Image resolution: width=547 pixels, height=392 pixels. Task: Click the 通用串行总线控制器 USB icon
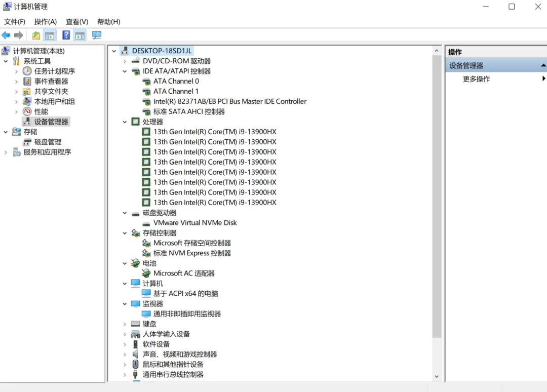pos(135,375)
